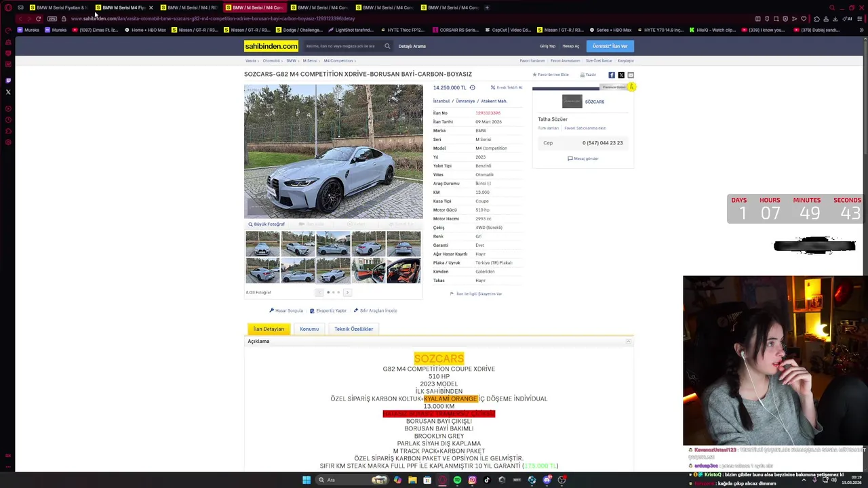
Task: Search with the magnifier icon in site header
Action: [387, 46]
